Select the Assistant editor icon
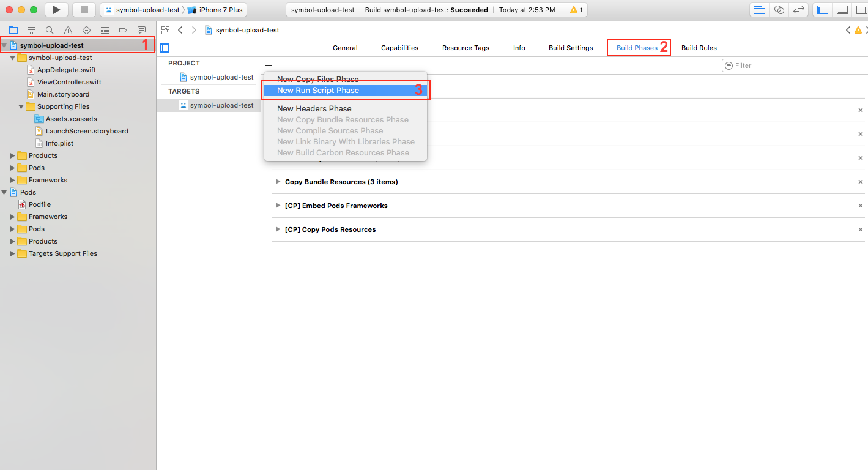The image size is (868, 470). click(779, 10)
